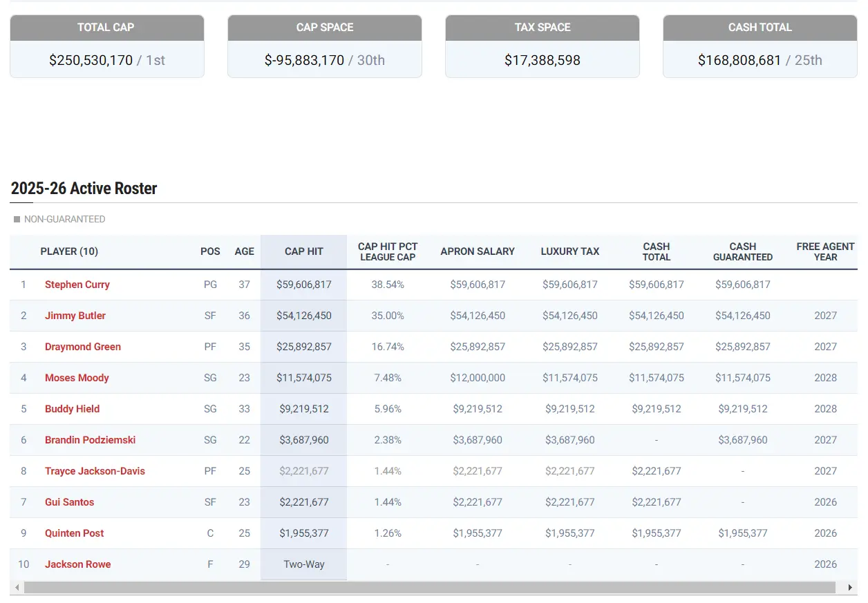Open Trayce Jackson-Davis's player link
Viewport: 868px width, 603px height.
click(95, 471)
